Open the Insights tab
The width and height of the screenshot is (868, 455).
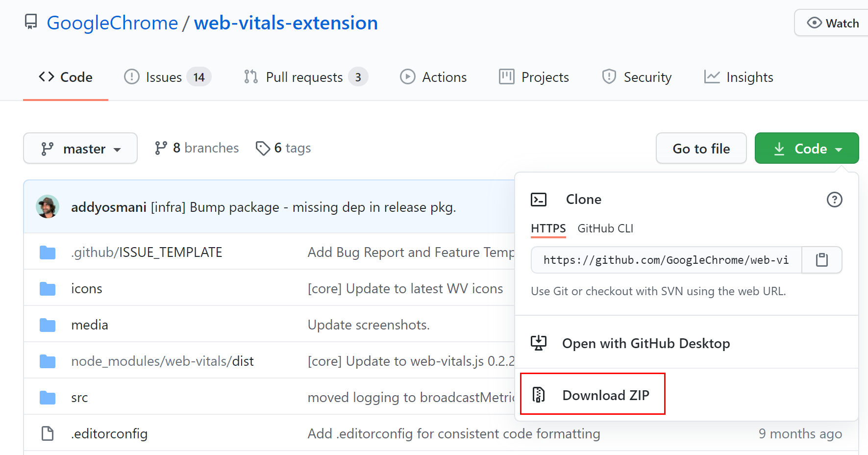(739, 77)
